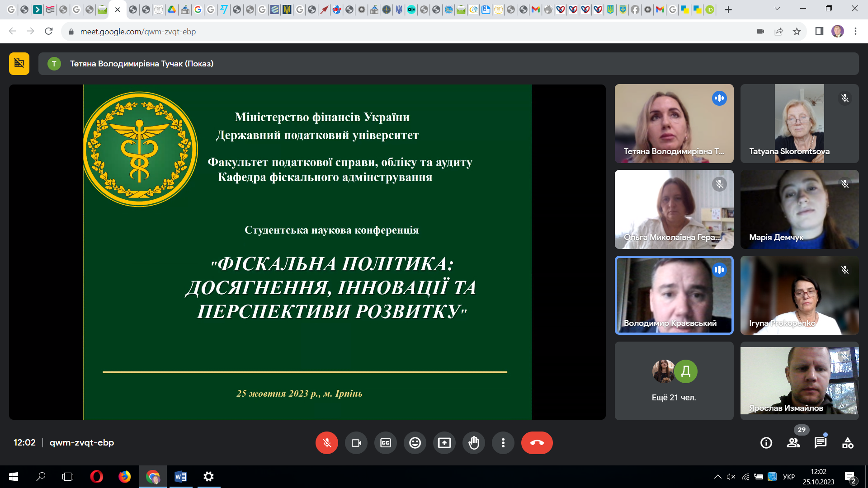Click the network tray icon
The image size is (868, 488).
click(745, 477)
